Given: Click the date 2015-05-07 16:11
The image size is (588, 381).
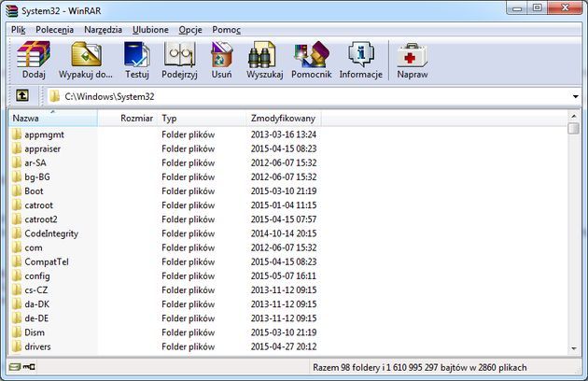Looking at the screenshot, I should click(x=284, y=275).
